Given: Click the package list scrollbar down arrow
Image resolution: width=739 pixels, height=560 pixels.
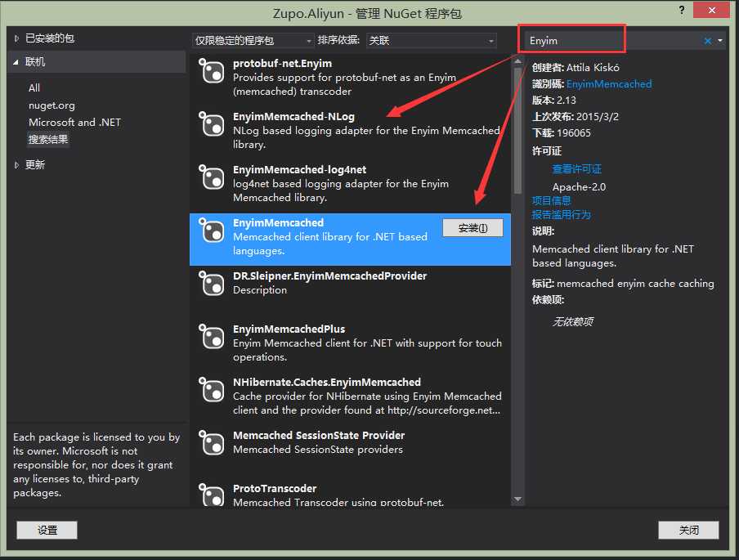Looking at the screenshot, I should click(517, 500).
